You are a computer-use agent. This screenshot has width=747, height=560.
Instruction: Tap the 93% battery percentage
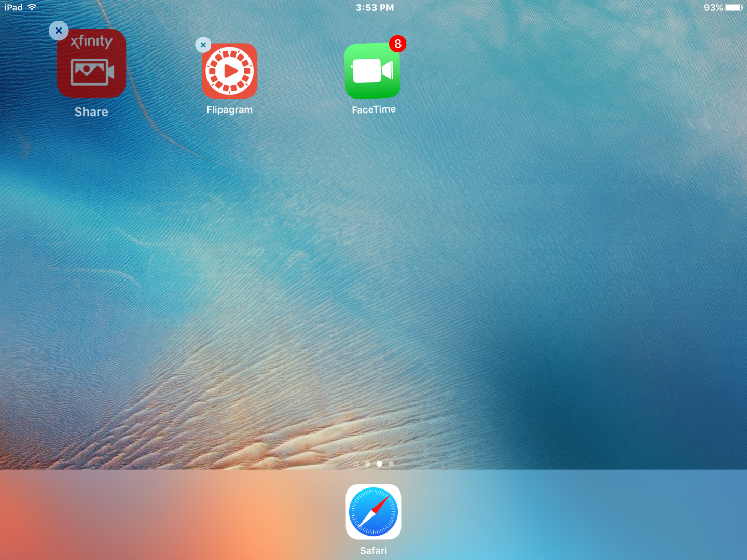click(x=713, y=8)
